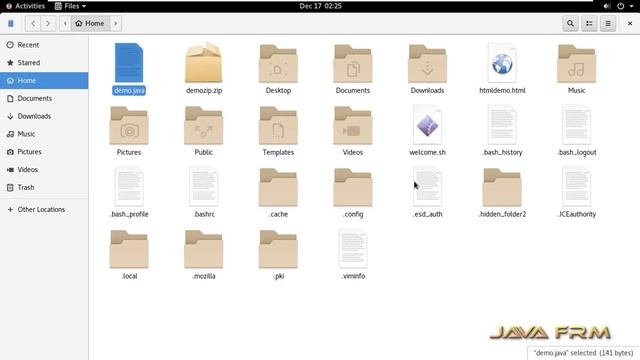This screenshot has height=360, width=640.
Task: Open the Activities overview
Action: [25, 6]
